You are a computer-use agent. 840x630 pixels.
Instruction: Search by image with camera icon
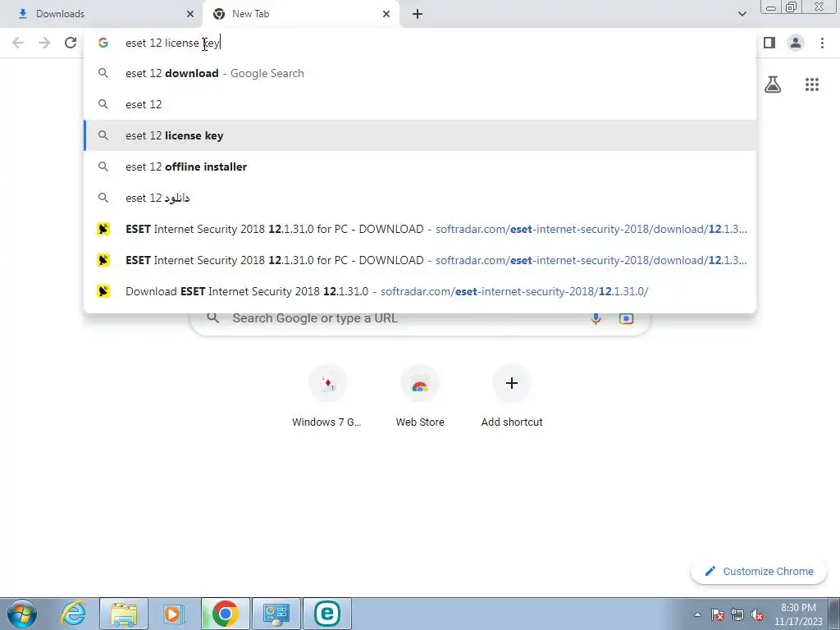(x=626, y=318)
